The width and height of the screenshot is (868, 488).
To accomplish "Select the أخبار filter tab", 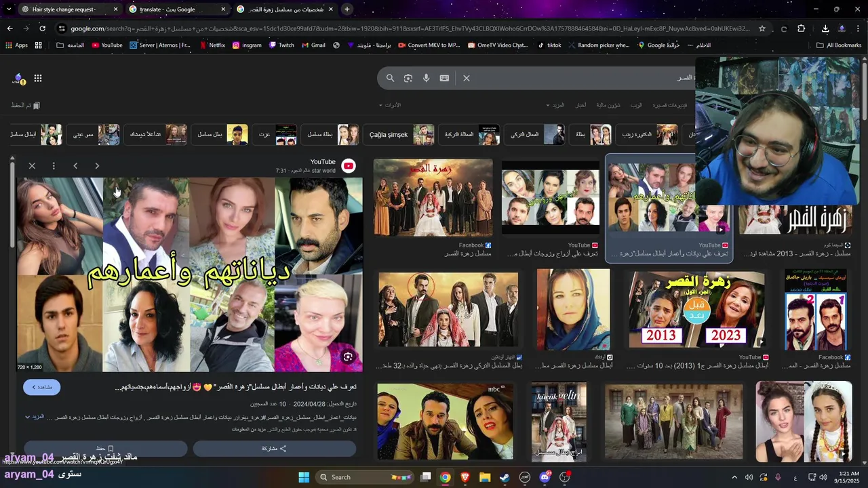I will pyautogui.click(x=581, y=105).
